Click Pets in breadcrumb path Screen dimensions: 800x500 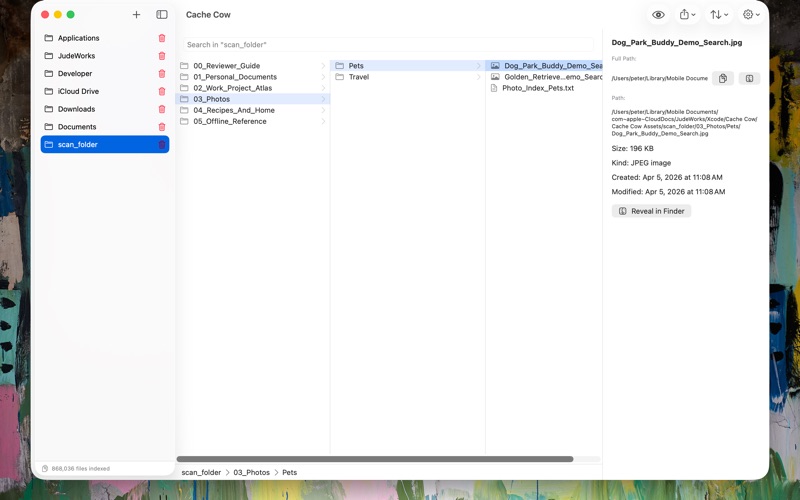point(289,472)
